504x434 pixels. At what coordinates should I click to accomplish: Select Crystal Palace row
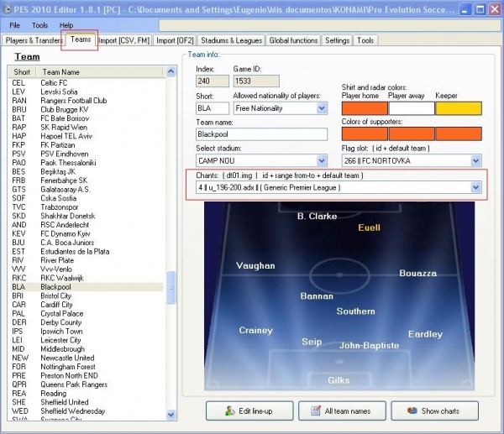pyautogui.click(x=87, y=313)
